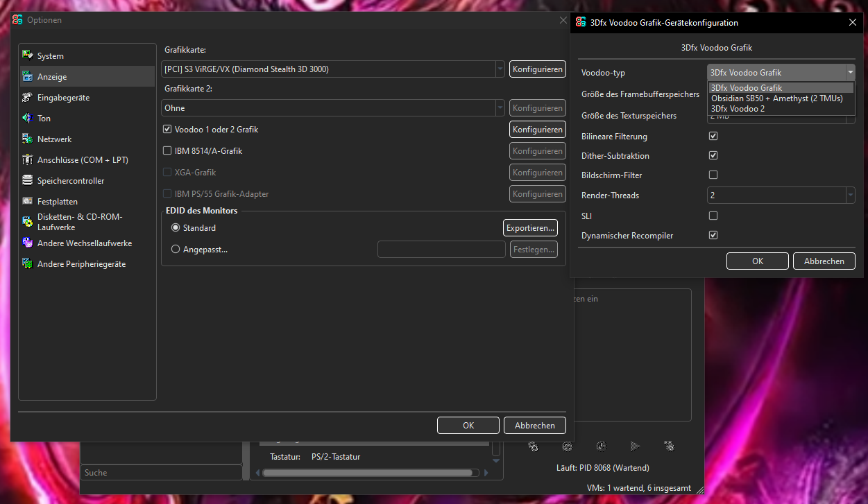The height and width of the screenshot is (504, 868).
Task: Confirm the Voodoo configuration with OK
Action: coord(757,261)
